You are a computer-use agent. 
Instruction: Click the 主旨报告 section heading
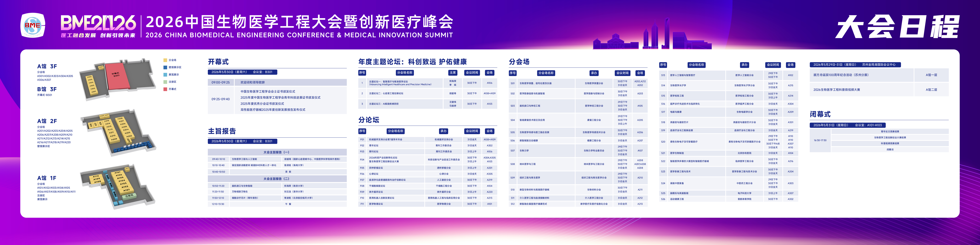tap(222, 131)
